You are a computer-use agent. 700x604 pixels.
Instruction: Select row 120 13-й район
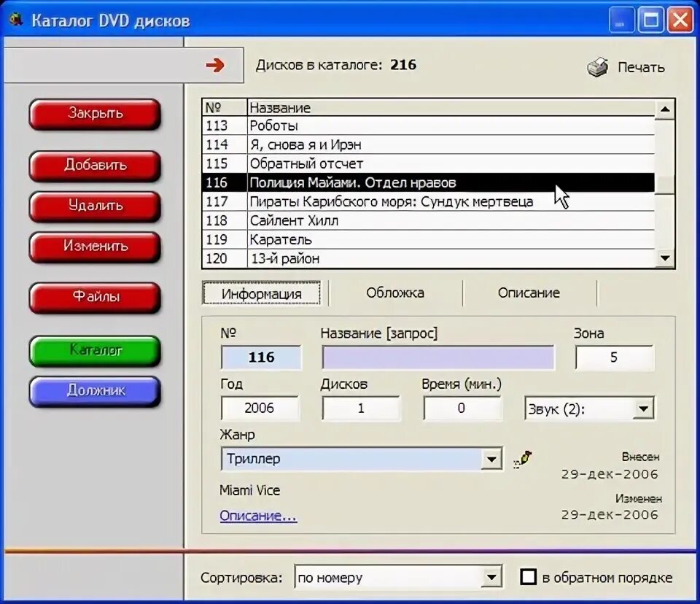[428, 259]
